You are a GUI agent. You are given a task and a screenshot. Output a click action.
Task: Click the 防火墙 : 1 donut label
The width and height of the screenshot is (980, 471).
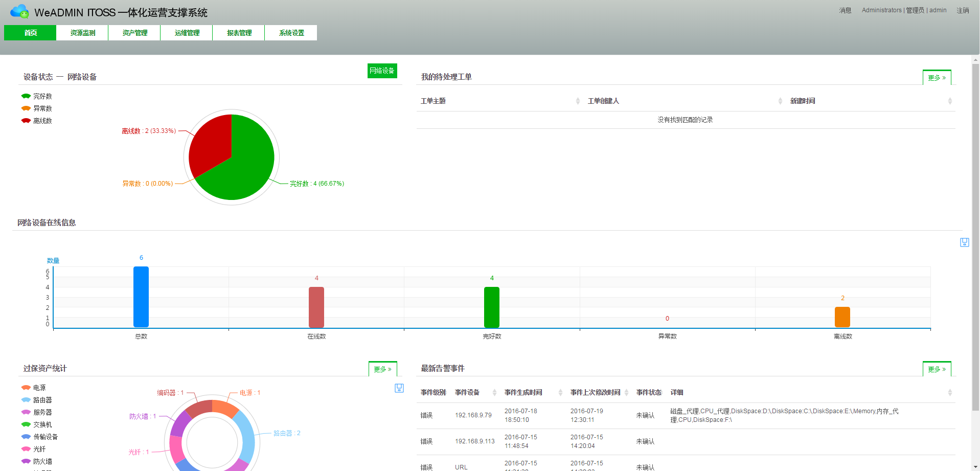click(x=143, y=416)
